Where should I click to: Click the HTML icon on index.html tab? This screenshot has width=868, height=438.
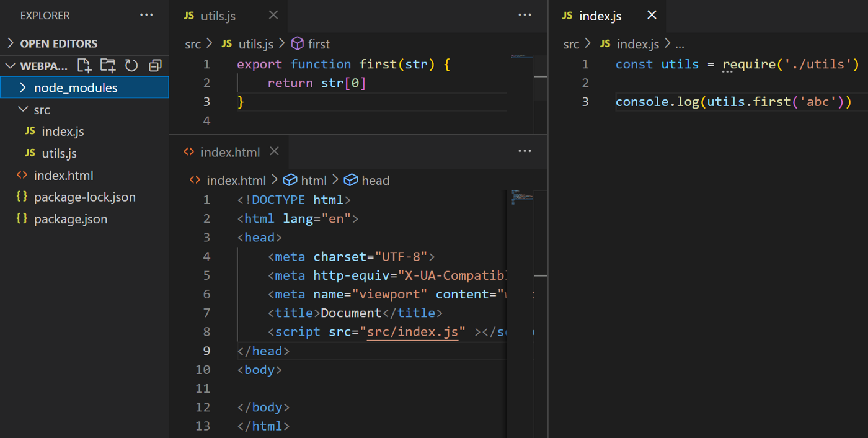click(x=188, y=152)
